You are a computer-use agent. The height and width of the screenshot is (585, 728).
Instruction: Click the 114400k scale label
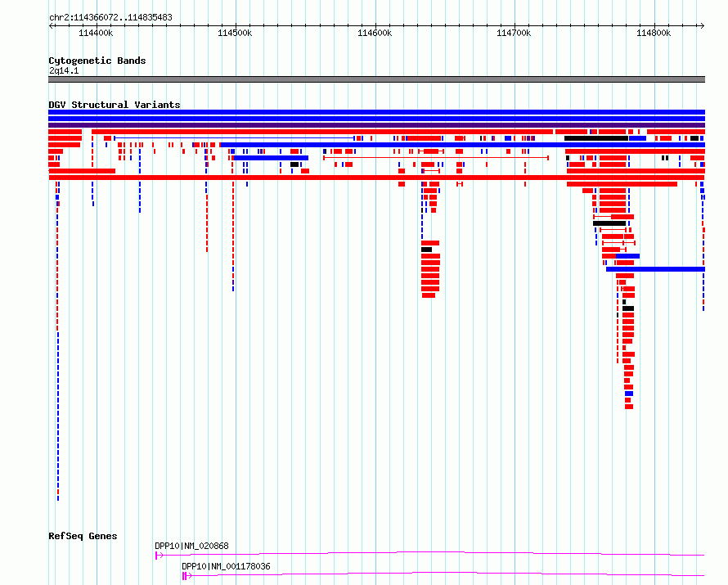(96, 33)
